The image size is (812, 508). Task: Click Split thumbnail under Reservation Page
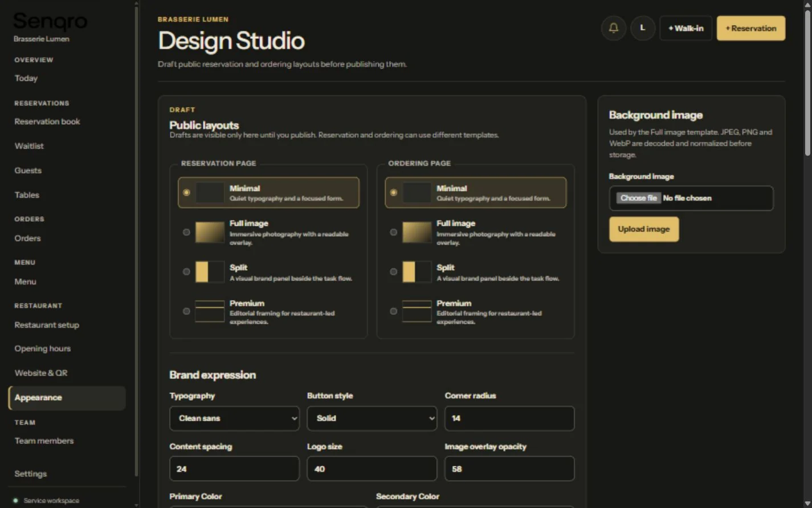[210, 272]
